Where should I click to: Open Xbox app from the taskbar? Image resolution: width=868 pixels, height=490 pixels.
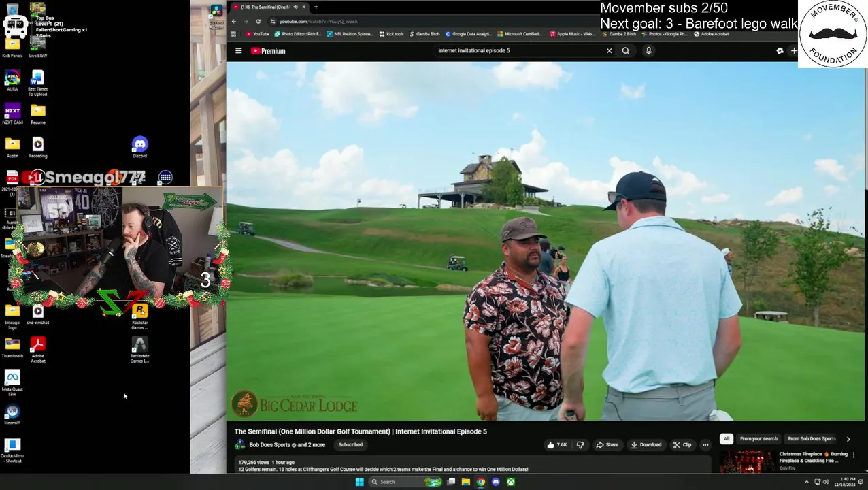510,482
